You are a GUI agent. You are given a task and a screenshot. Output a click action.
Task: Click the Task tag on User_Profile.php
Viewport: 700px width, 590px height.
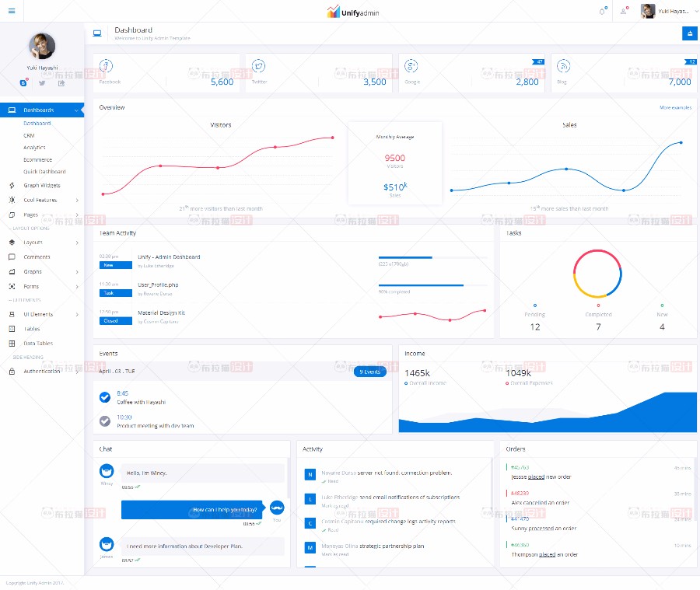click(x=116, y=293)
